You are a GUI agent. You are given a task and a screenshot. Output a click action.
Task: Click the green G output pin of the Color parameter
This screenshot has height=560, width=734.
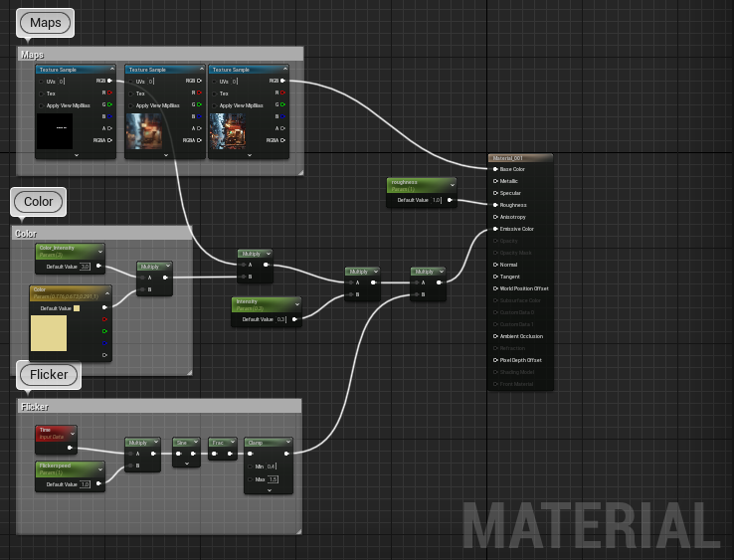[104, 331]
